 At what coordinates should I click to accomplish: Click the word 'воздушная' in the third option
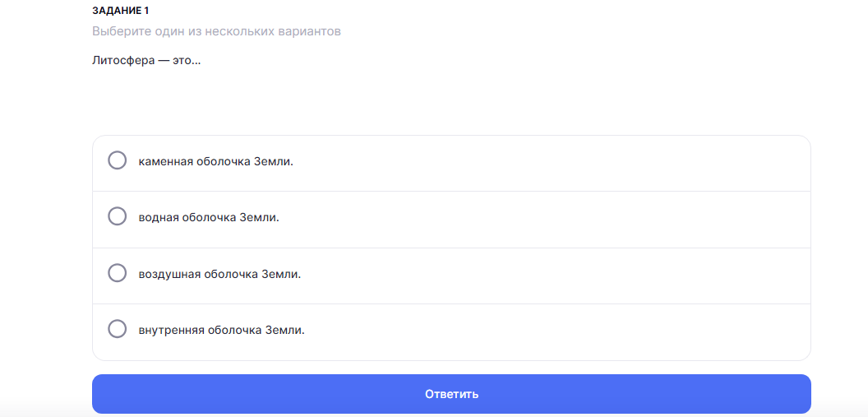click(169, 275)
